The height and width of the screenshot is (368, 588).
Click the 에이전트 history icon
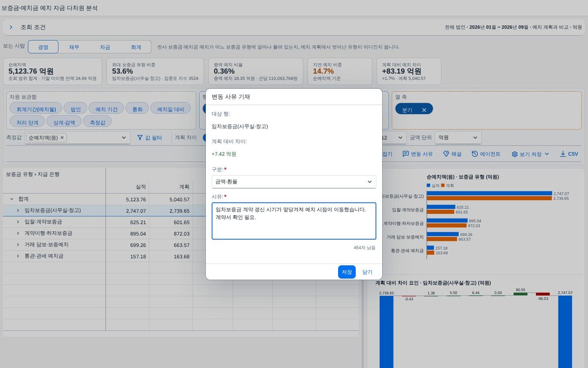click(475, 154)
